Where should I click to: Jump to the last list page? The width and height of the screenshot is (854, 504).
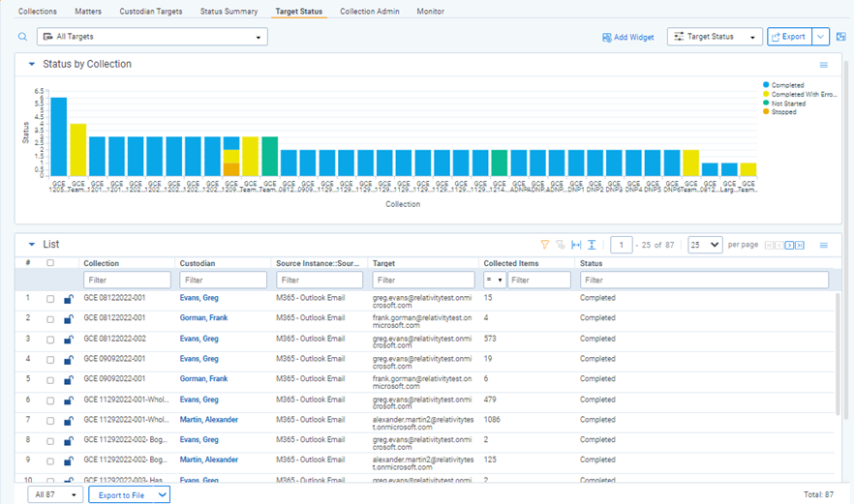(799, 245)
